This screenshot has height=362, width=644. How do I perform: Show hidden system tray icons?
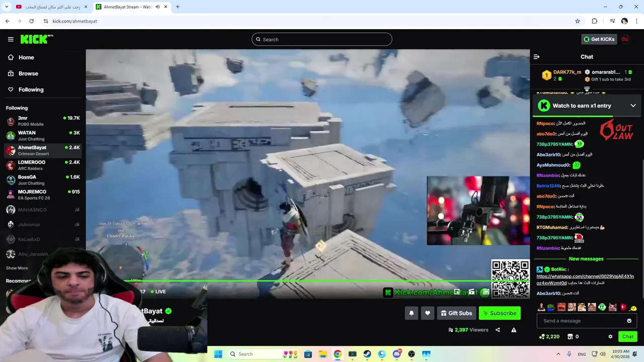pos(558,354)
